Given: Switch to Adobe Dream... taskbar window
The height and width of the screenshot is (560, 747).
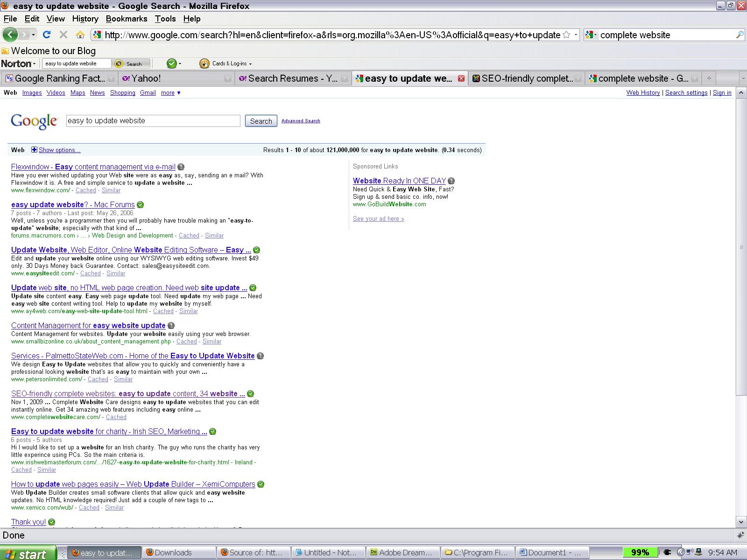Looking at the screenshot, I should point(403,553).
